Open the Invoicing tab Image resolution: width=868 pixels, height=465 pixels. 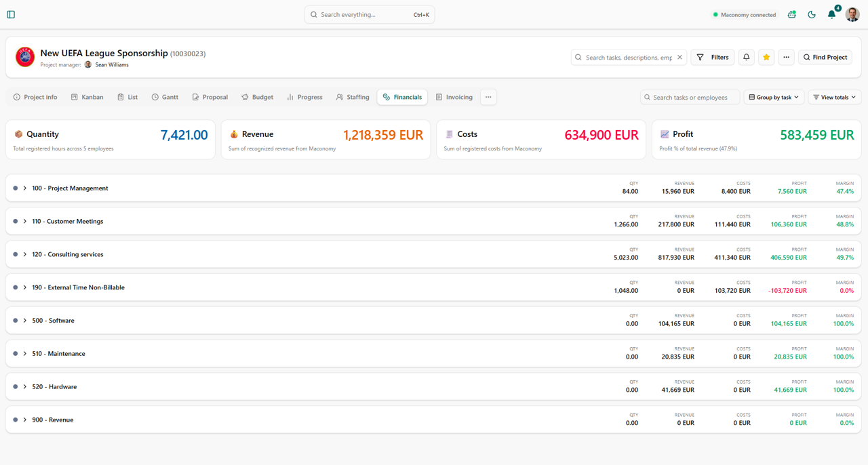coord(454,97)
